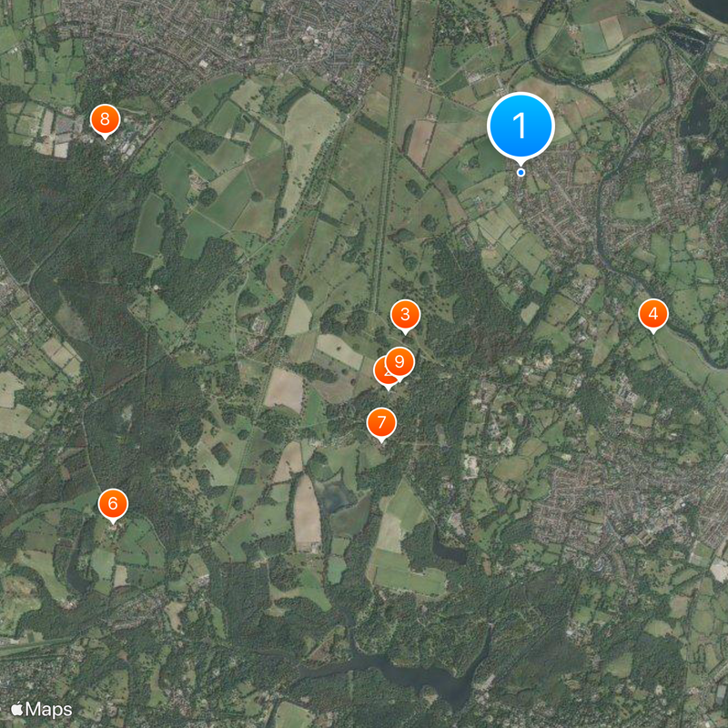
Task: Click the small blue dot below pin 1
Action: [x=521, y=172]
